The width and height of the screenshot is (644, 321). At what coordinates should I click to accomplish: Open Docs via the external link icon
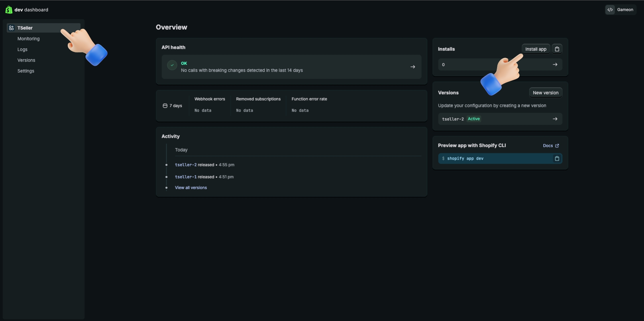point(557,146)
